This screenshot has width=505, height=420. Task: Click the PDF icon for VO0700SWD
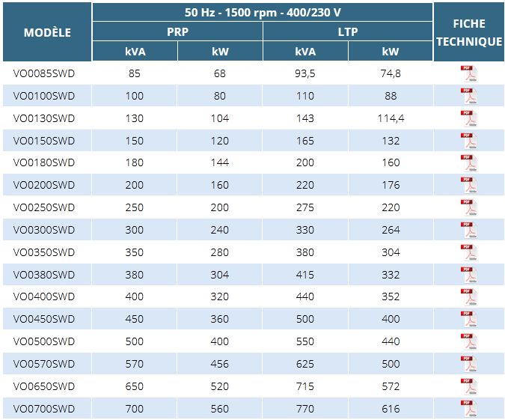468,409
